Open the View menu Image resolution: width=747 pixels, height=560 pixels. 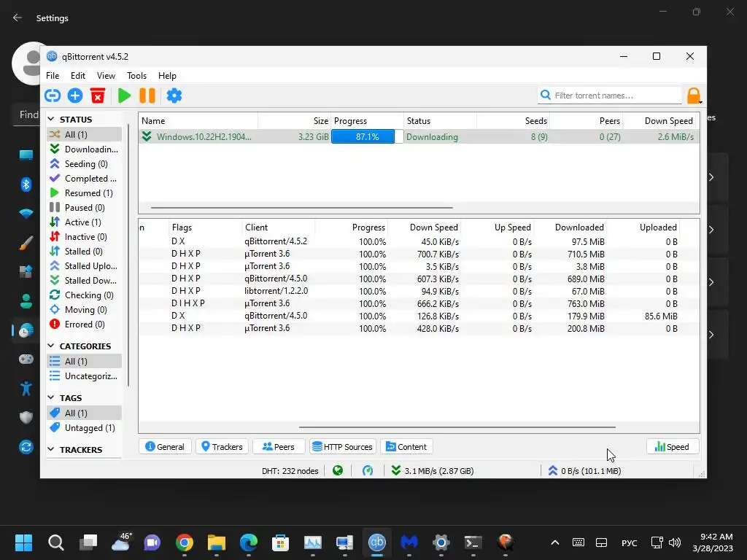click(106, 76)
